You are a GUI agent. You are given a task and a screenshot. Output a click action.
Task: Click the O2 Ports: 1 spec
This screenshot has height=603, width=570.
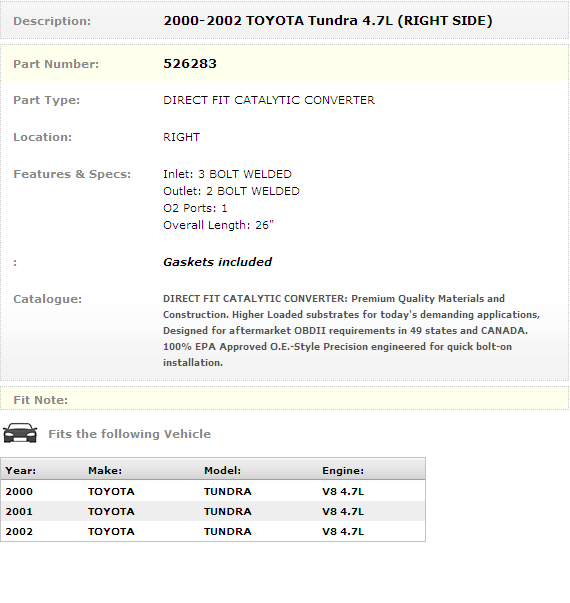click(x=195, y=208)
